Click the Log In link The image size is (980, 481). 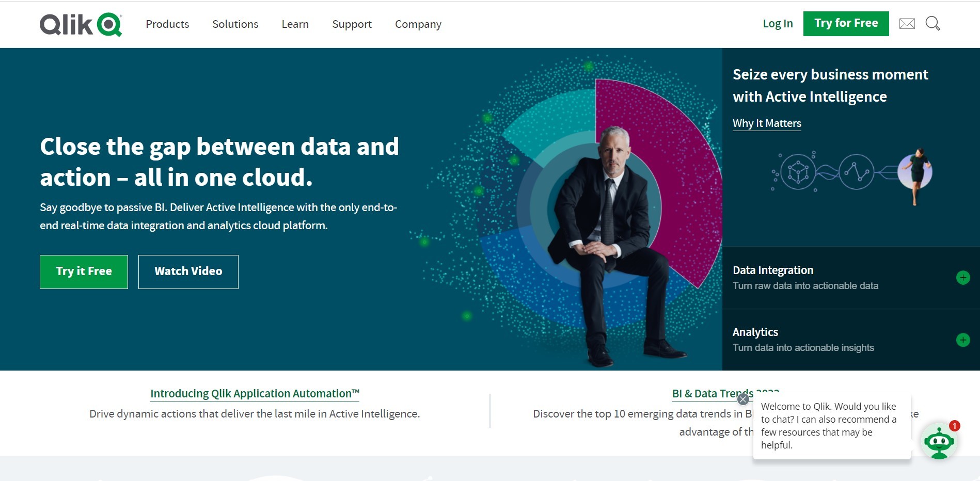[778, 24]
